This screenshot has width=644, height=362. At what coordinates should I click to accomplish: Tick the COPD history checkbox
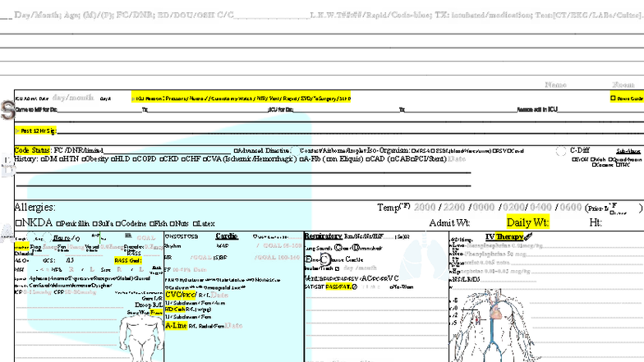point(135,159)
